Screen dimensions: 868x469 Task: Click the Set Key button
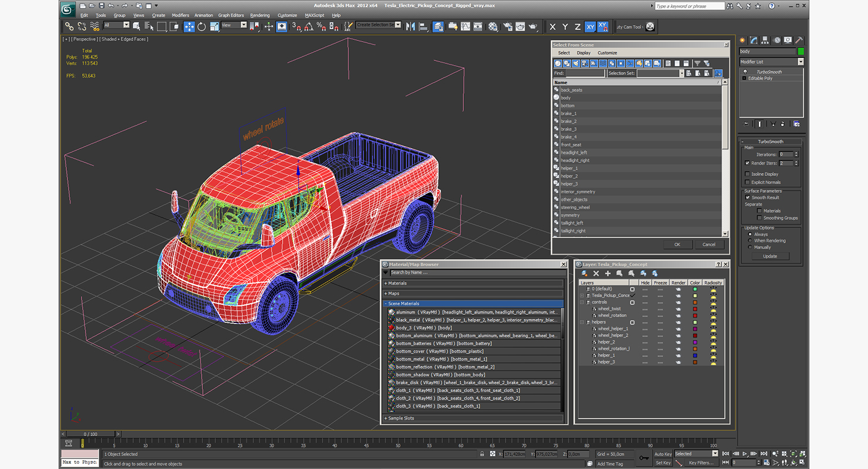[x=663, y=463]
